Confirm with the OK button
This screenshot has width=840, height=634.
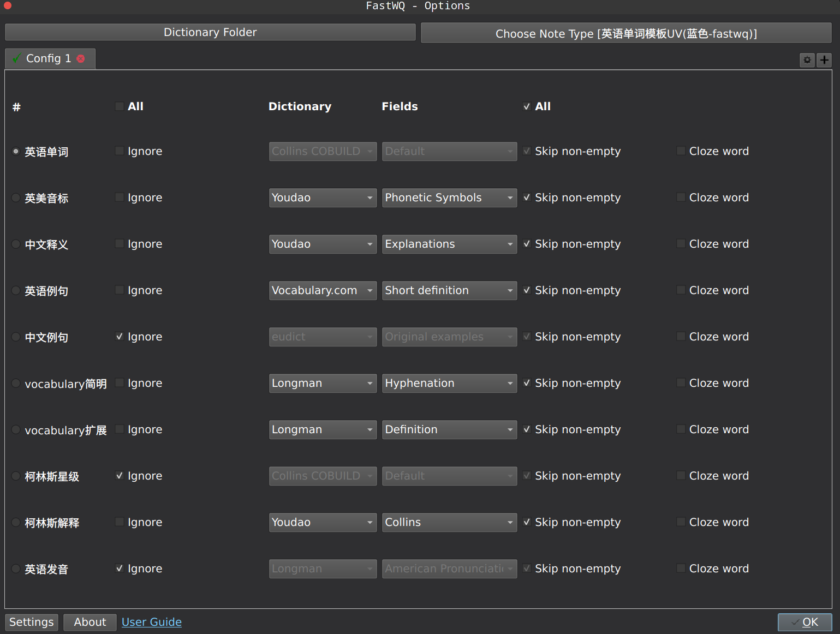point(805,622)
